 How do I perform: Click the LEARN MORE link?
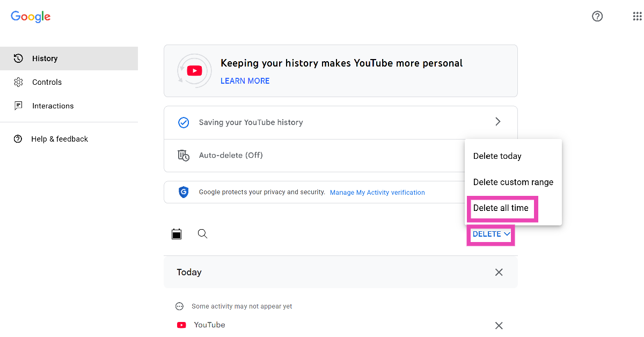(x=245, y=81)
